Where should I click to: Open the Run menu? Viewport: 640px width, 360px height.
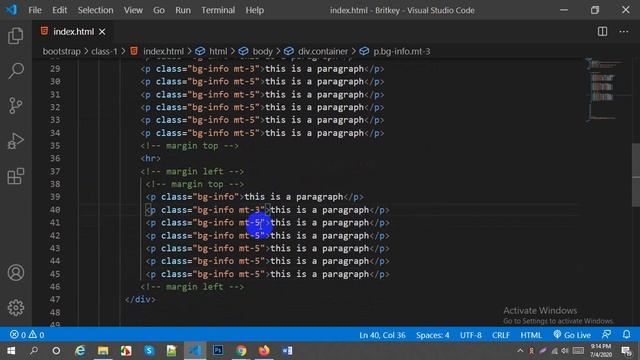[183, 10]
